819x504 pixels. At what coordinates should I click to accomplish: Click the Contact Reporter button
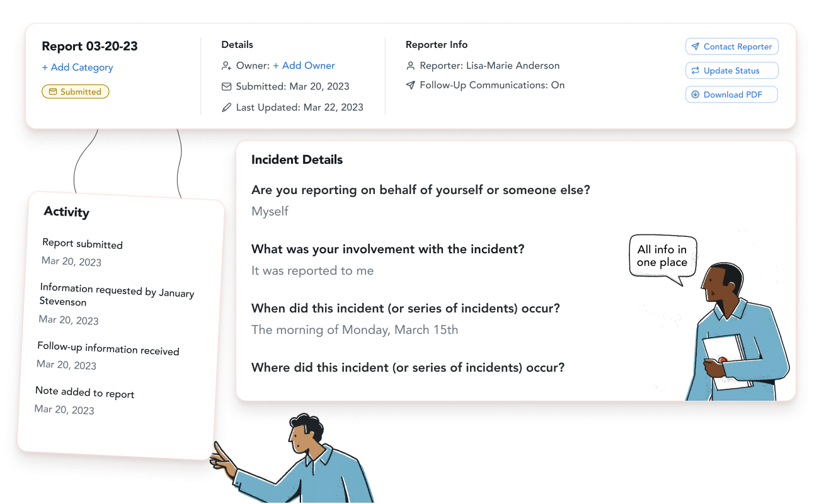tap(731, 47)
